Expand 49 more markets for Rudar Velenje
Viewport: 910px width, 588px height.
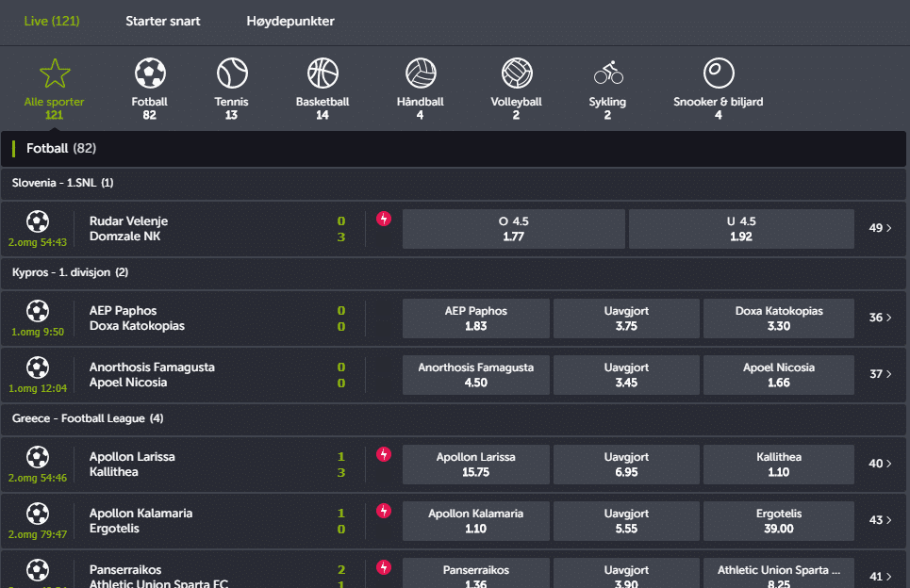pyautogui.click(x=880, y=228)
